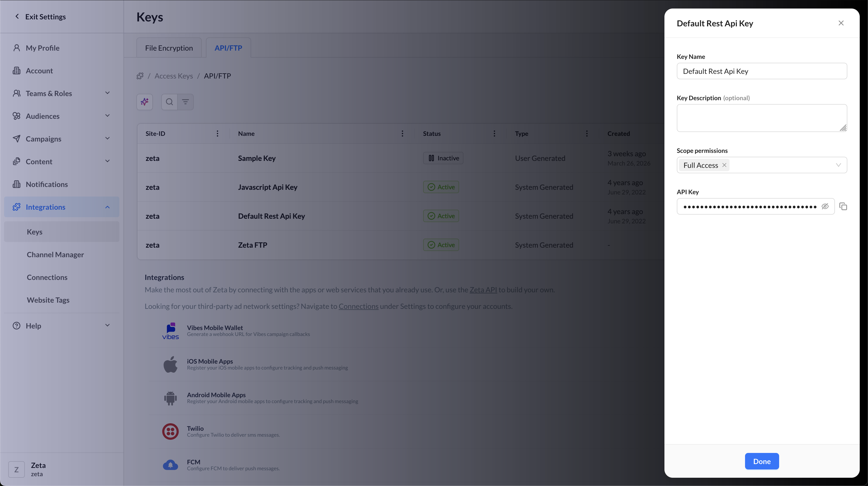The height and width of the screenshot is (486, 868).
Task: Open Name column options menu
Action: pyautogui.click(x=402, y=133)
